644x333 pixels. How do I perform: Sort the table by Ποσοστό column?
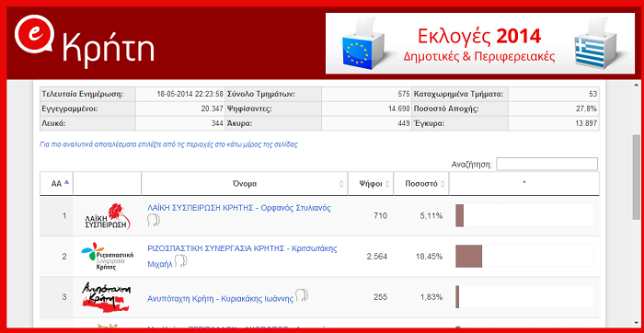click(421, 184)
